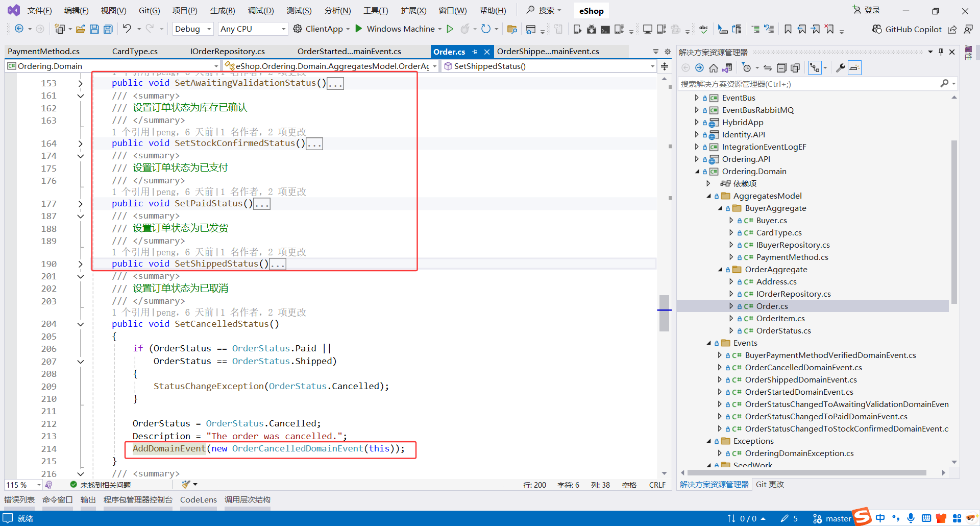This screenshot has height=526, width=980.
Task: Toggle pin on the Order.cs tab
Action: click(x=475, y=52)
